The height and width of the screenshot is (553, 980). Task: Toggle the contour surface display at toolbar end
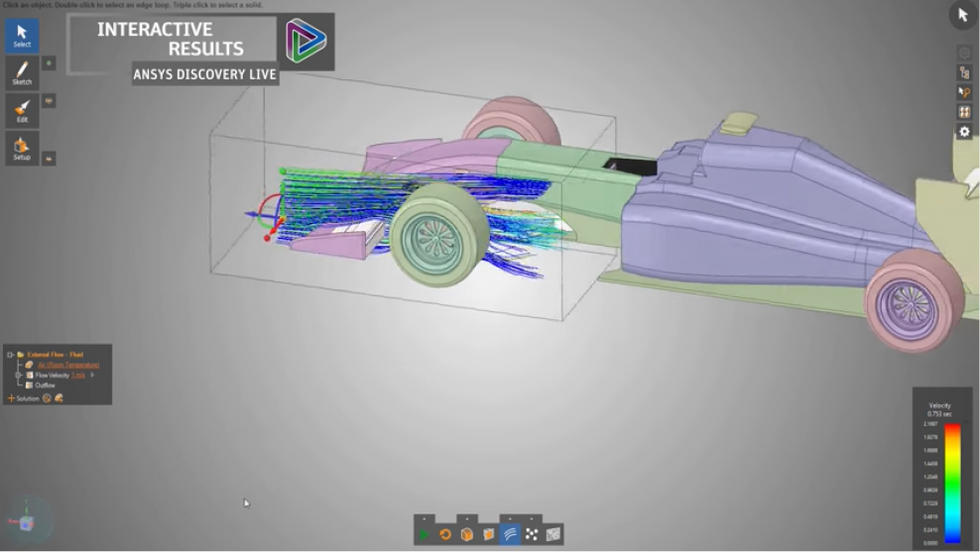[x=553, y=534]
